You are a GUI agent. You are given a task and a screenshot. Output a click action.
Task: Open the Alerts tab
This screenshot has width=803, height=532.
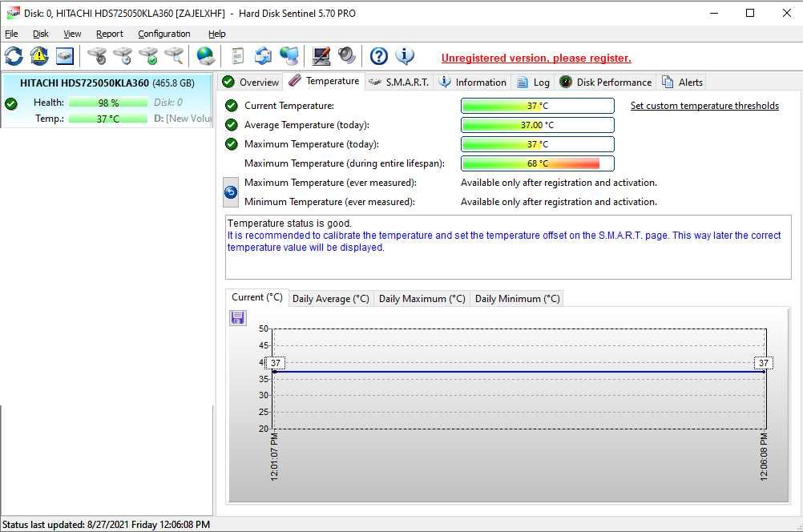click(x=682, y=83)
